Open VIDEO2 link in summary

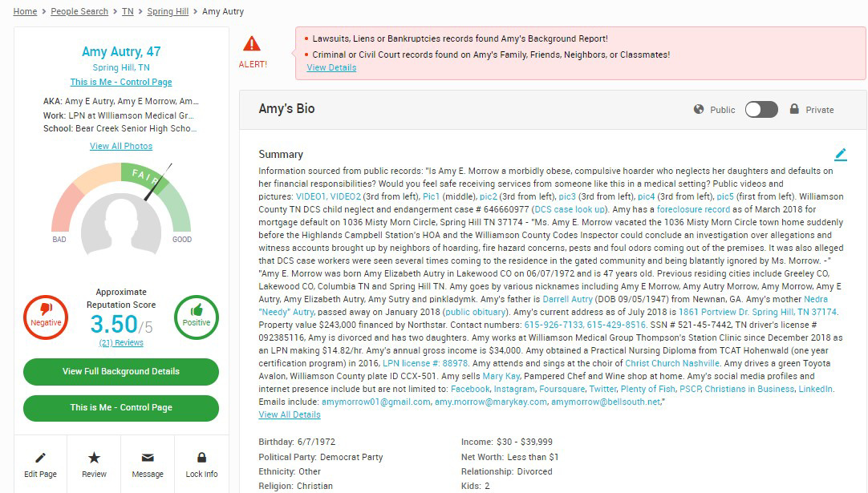point(346,196)
